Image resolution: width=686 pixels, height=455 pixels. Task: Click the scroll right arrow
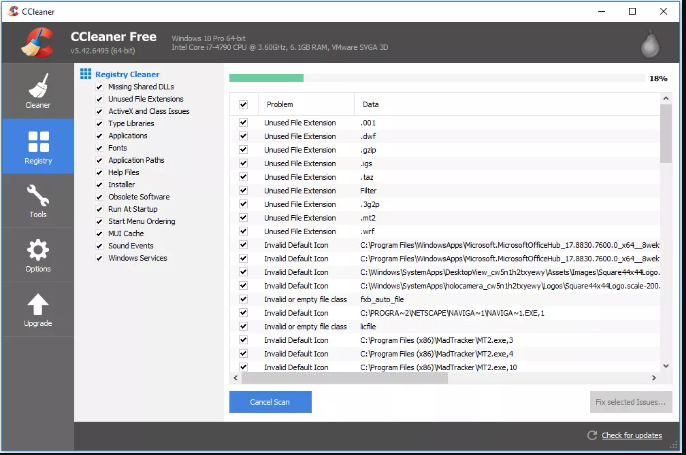click(x=654, y=378)
